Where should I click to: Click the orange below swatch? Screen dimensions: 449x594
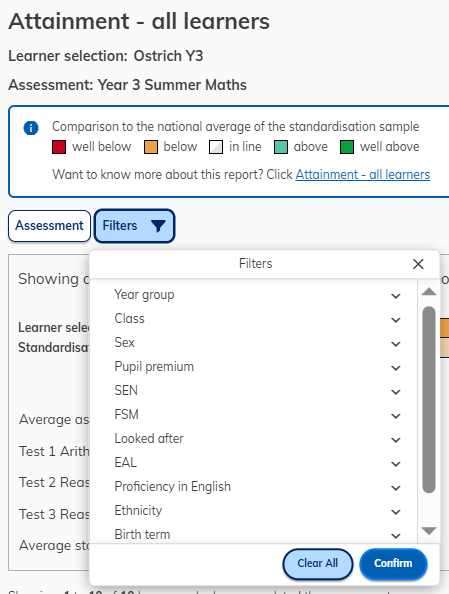[x=151, y=147]
